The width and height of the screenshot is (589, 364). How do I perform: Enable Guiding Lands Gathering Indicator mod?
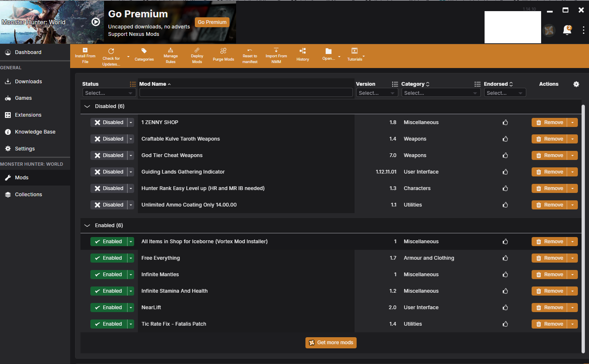[x=109, y=172]
